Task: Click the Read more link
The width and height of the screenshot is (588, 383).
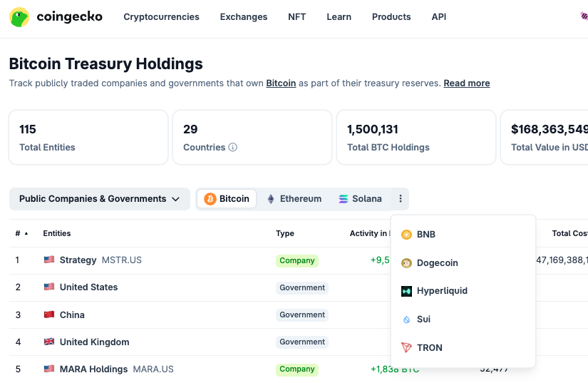Action: click(x=467, y=83)
